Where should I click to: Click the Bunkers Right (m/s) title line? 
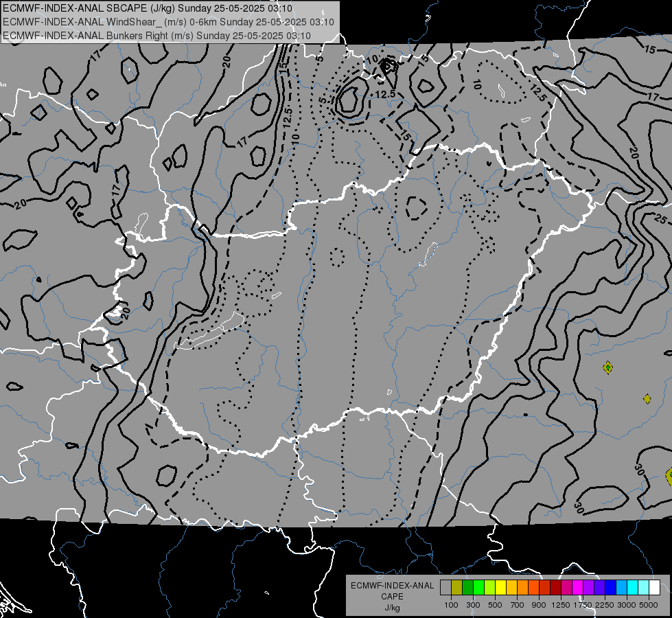pos(157,36)
